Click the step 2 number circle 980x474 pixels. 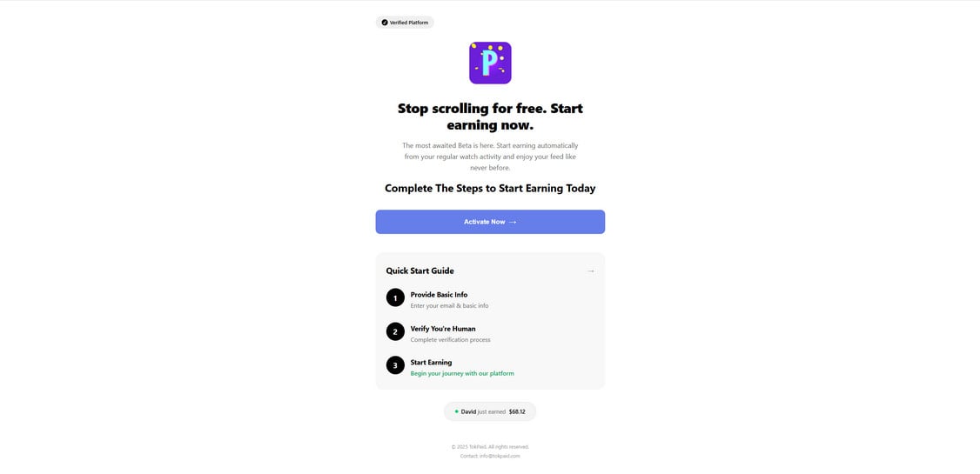coord(395,331)
